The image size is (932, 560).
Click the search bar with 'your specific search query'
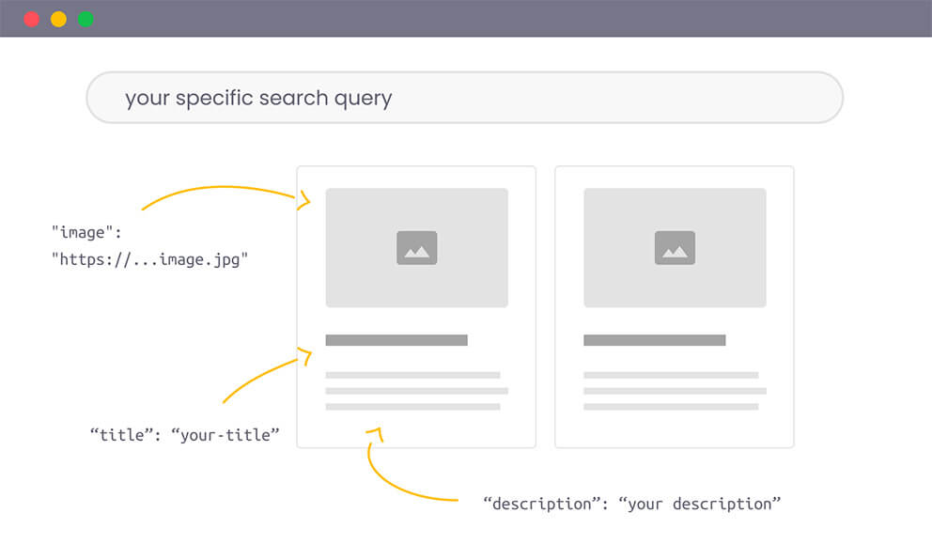pos(464,98)
